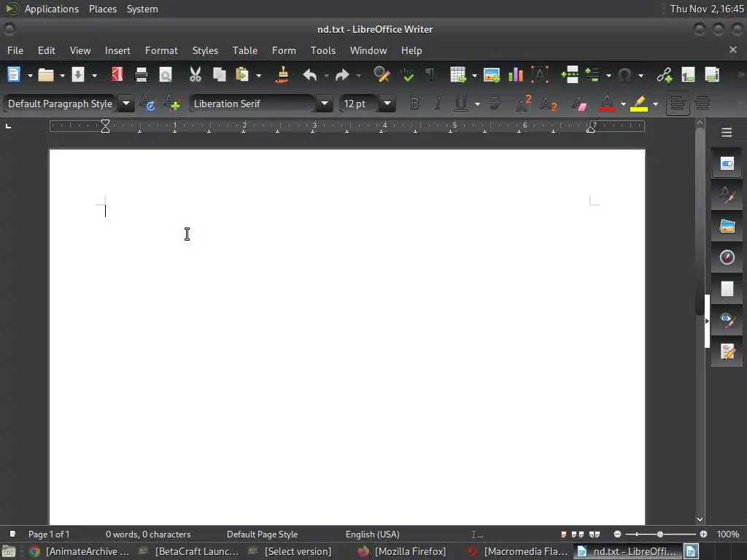Viewport: 747px width, 560px height.
Task: Toggle strikethrough formatting
Action: (495, 104)
